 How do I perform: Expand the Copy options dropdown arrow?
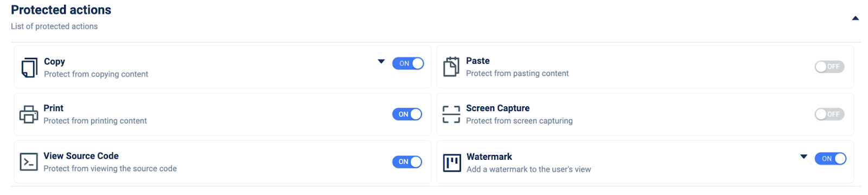pos(381,62)
